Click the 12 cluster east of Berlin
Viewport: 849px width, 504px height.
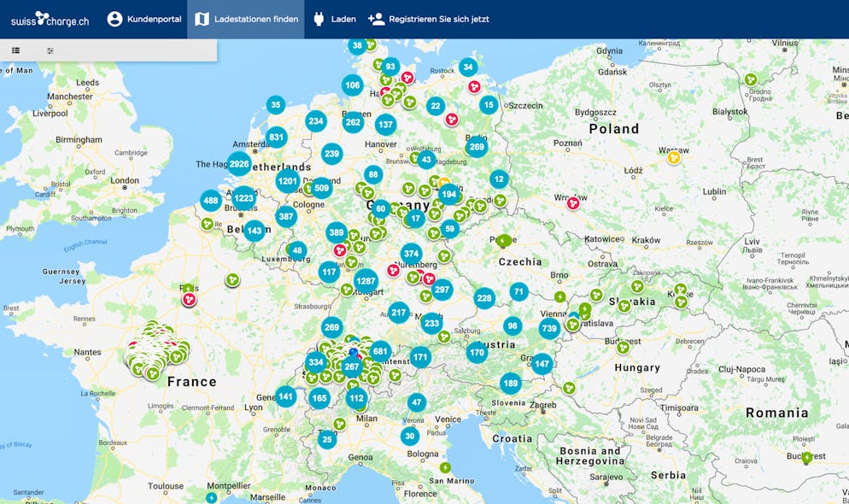(499, 179)
